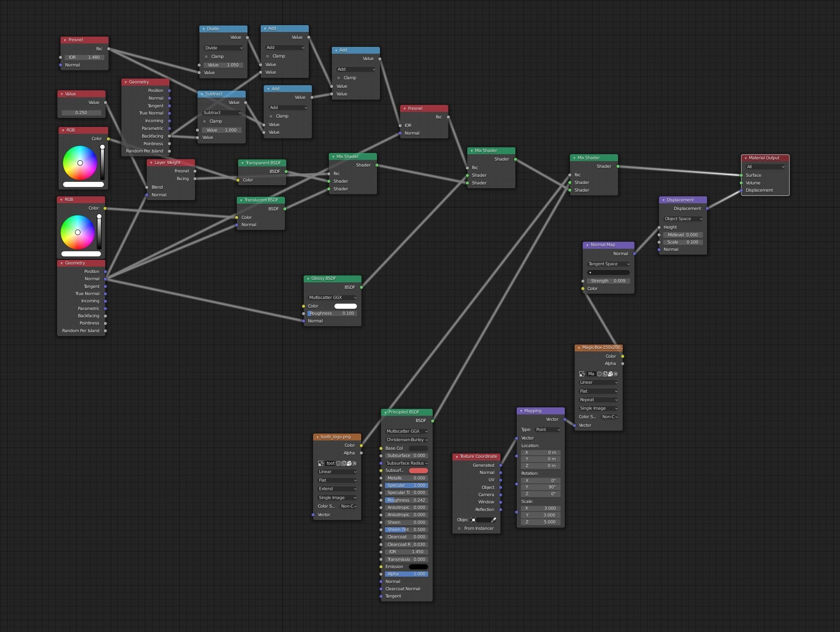Open Displacement Object Space dropdown

pos(683,219)
